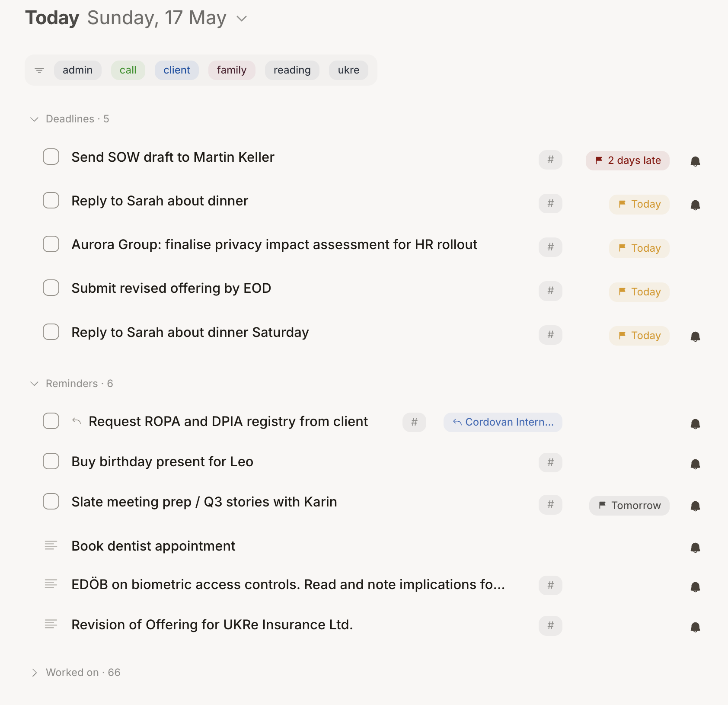Check off Send SOW draft to Martin Keller
This screenshot has width=728, height=705.
point(51,157)
